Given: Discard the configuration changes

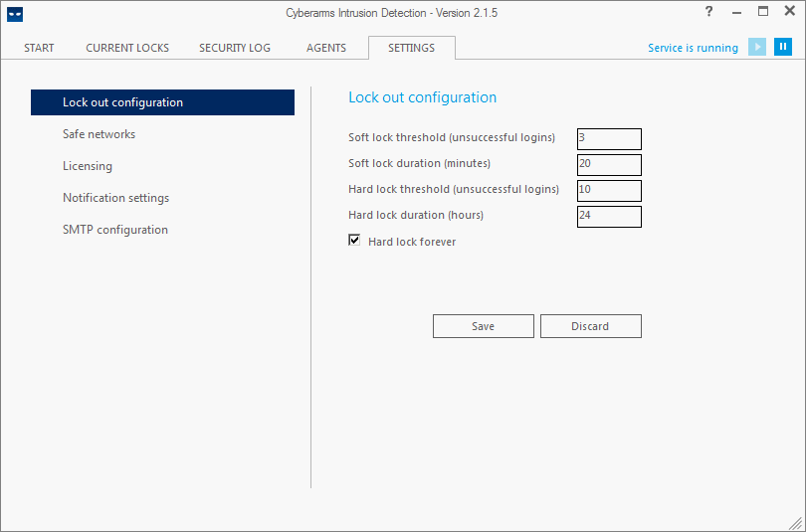Looking at the screenshot, I should click(x=591, y=326).
